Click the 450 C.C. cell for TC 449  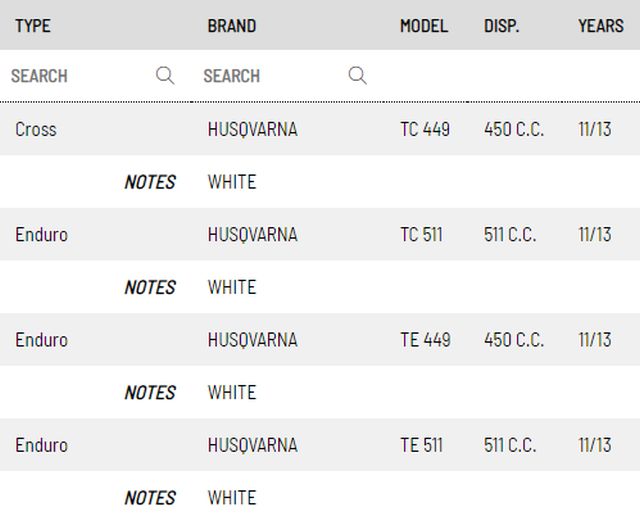coord(514,129)
